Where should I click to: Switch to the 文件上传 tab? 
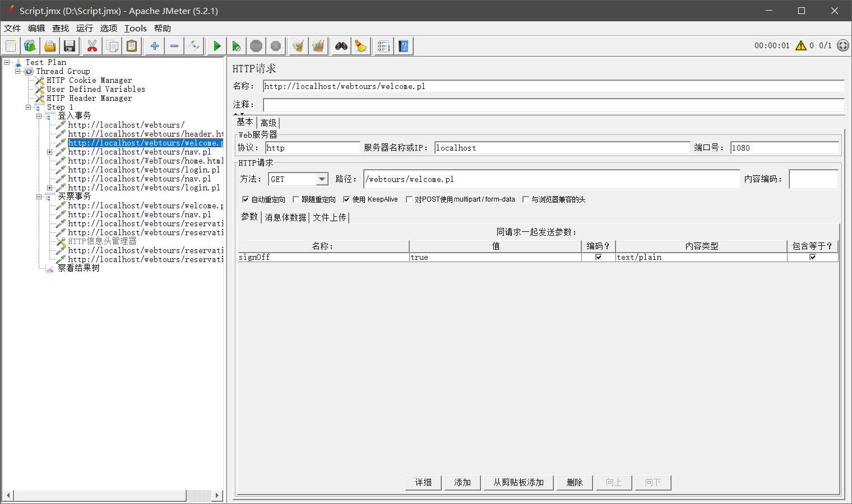tap(330, 217)
